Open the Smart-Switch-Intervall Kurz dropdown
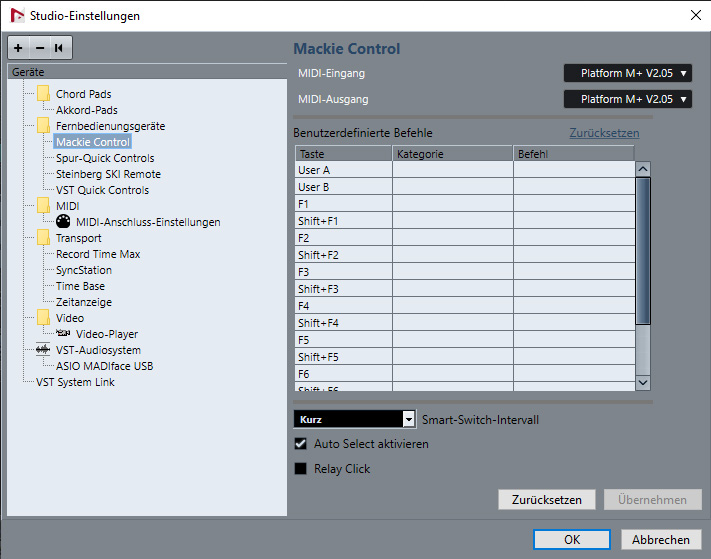This screenshot has height=559, width=711. pyautogui.click(x=354, y=420)
